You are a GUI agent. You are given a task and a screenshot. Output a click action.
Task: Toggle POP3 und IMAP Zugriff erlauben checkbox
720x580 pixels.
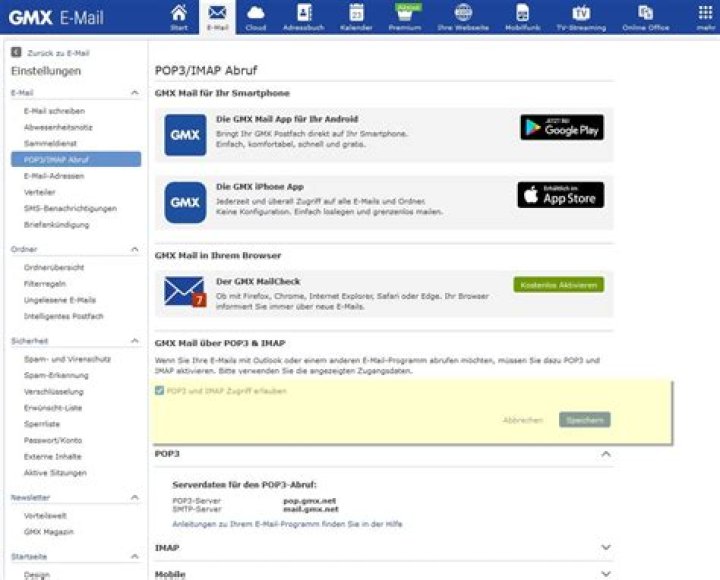click(x=159, y=391)
